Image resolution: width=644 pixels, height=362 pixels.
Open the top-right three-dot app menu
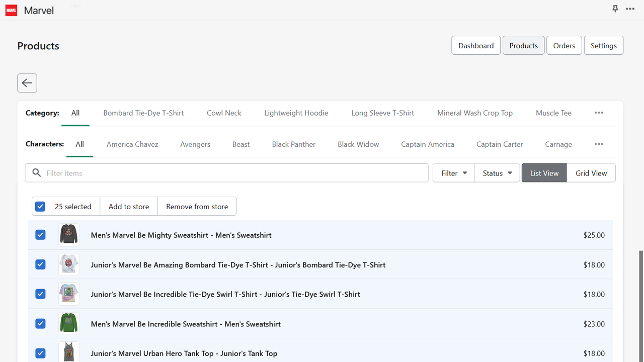tap(630, 9)
